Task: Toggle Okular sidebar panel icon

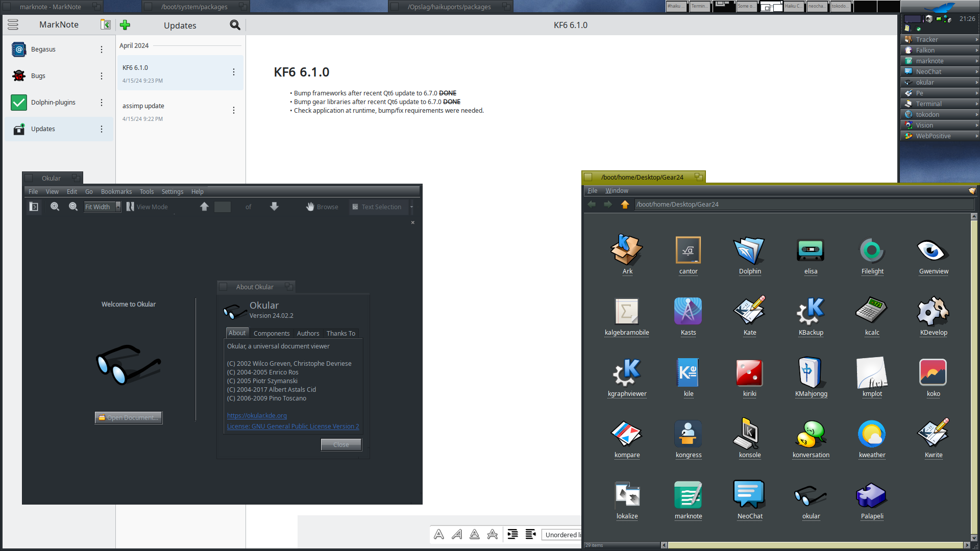Action: pos(34,207)
